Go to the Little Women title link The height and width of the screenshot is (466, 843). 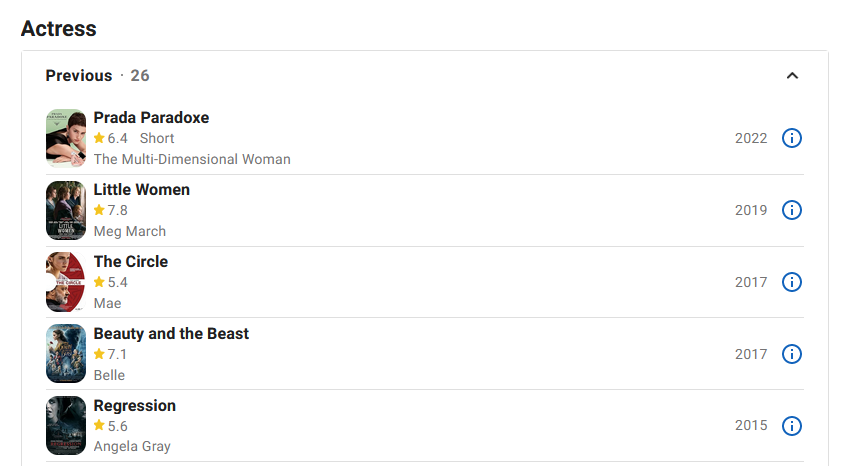(141, 190)
